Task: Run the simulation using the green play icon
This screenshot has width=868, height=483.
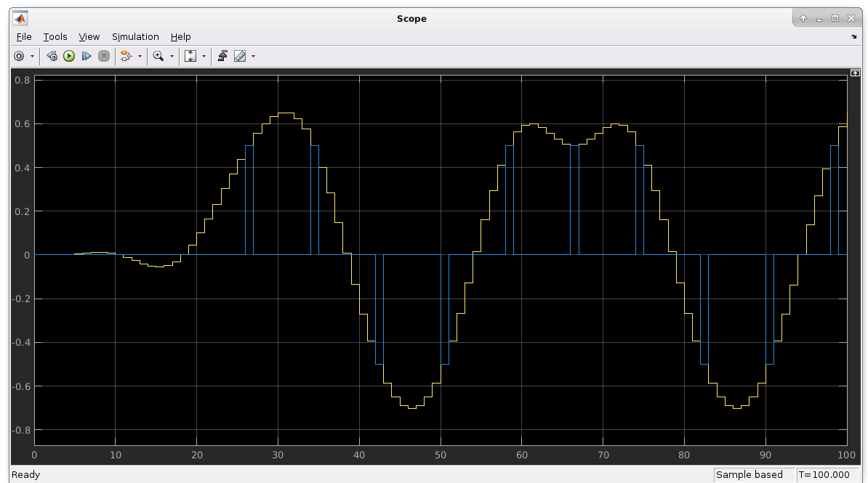Action: pyautogui.click(x=68, y=56)
